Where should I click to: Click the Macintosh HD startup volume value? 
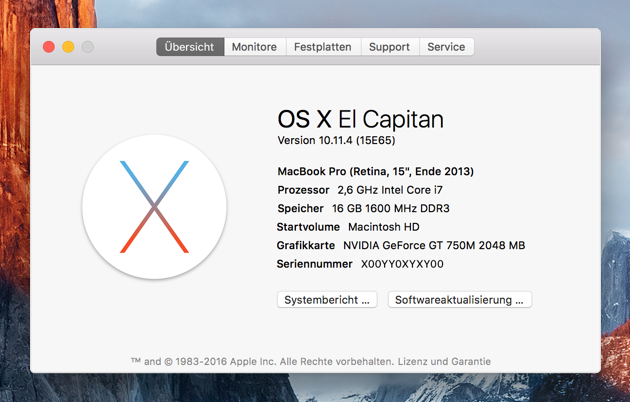point(384,227)
